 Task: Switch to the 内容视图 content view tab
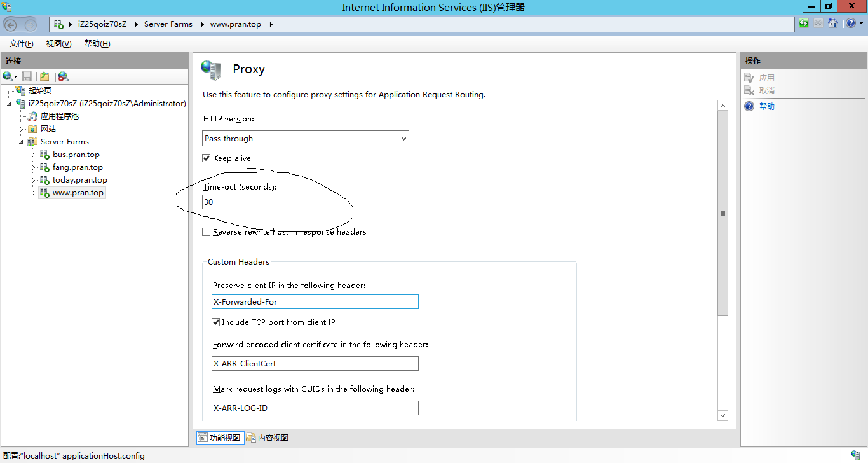pos(268,438)
